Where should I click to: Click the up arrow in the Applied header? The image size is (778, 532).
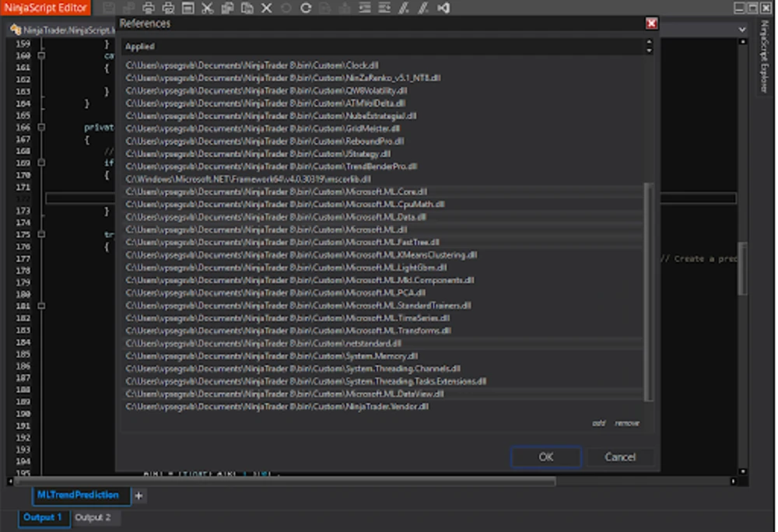coord(649,42)
